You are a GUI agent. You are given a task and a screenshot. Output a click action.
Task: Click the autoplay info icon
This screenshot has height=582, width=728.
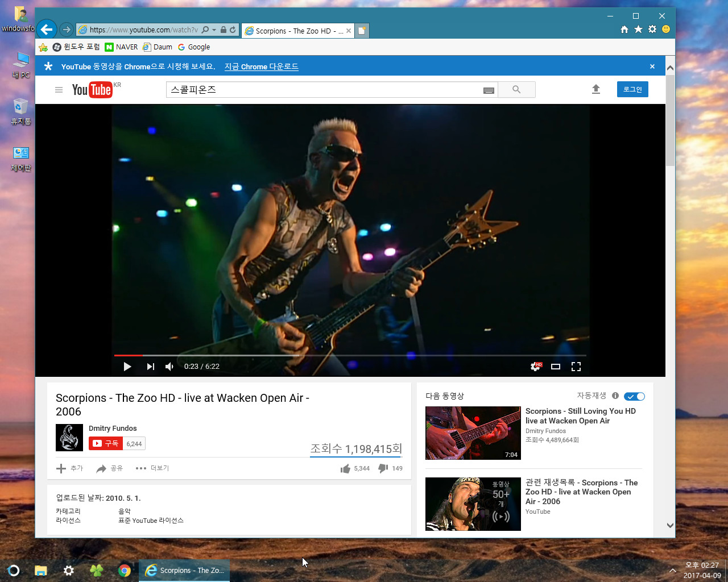pos(615,396)
